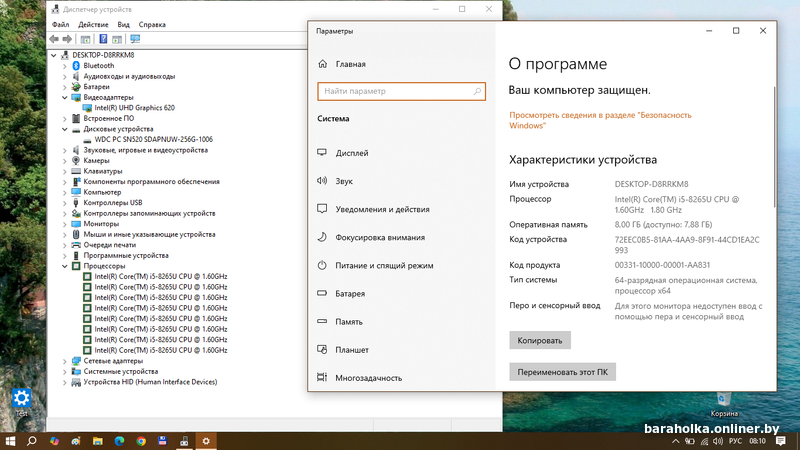Expand Аудиовходы и аудиовыходы node

[x=65, y=77]
